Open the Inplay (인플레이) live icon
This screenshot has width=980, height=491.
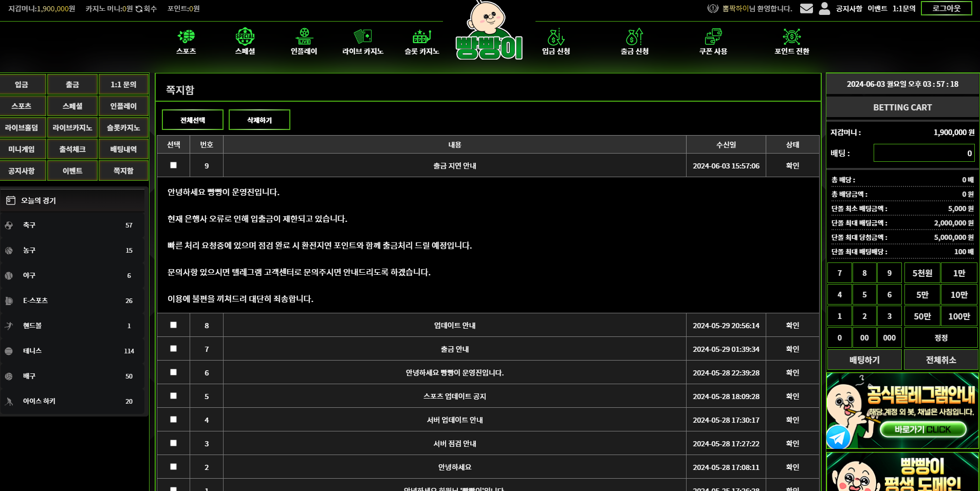(304, 36)
